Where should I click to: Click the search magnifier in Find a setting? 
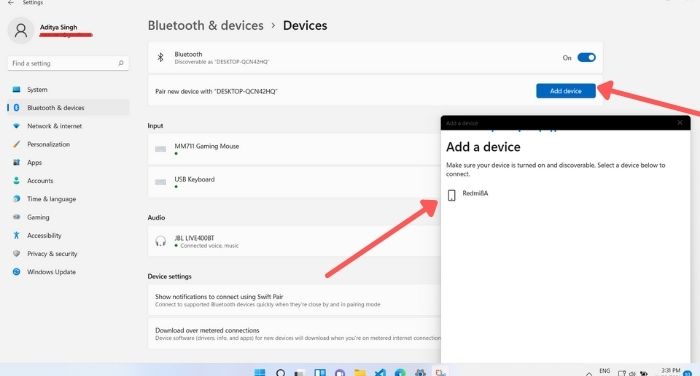point(121,63)
